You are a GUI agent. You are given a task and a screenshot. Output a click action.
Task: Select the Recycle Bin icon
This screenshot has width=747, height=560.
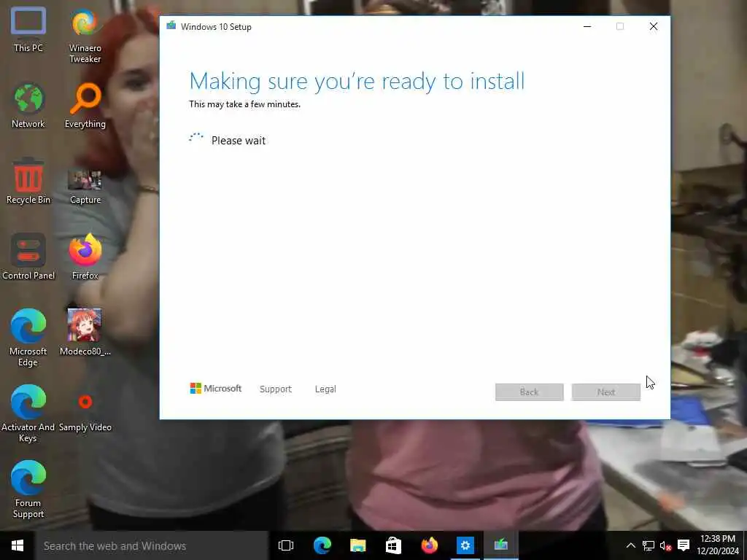pyautogui.click(x=28, y=182)
